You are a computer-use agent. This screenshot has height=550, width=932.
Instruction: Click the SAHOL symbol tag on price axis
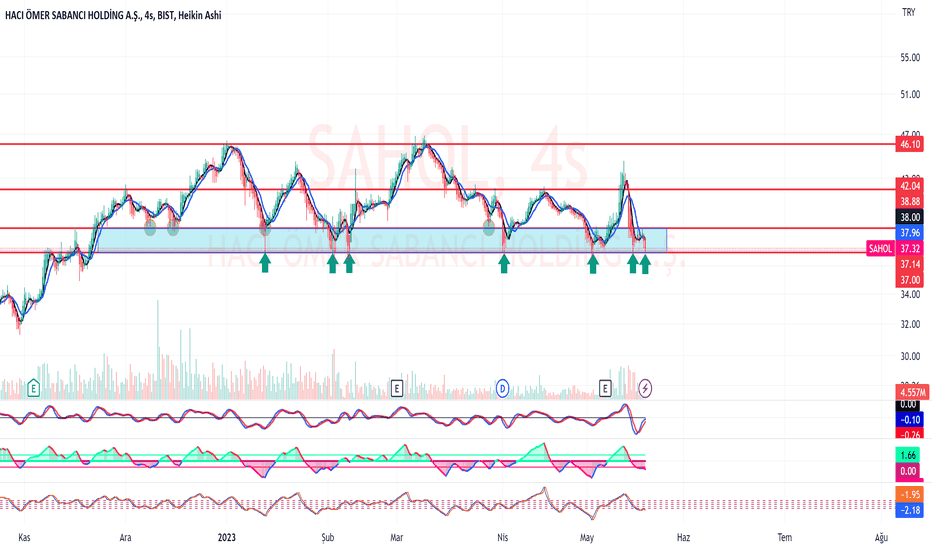tap(880, 249)
